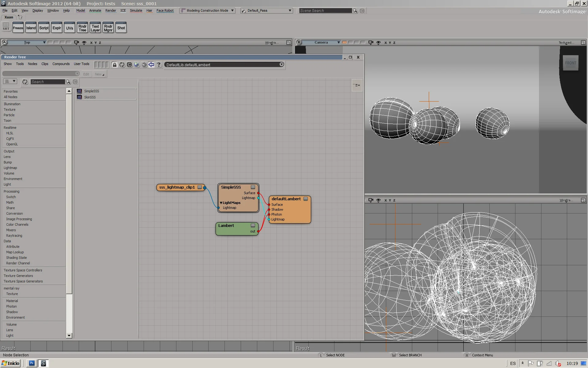Refresh the node preset list
Image resolution: width=588 pixels, height=368 pixels.
25,82
